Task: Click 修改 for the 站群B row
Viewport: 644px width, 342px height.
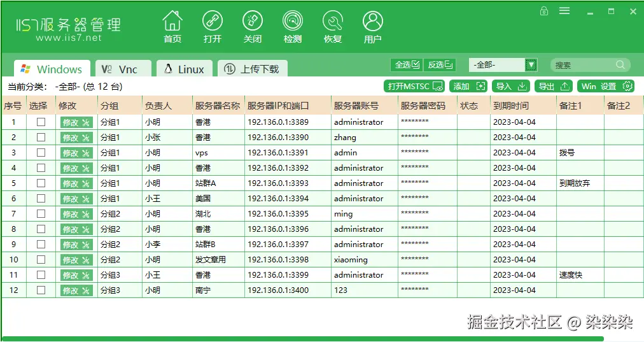Action: point(76,245)
